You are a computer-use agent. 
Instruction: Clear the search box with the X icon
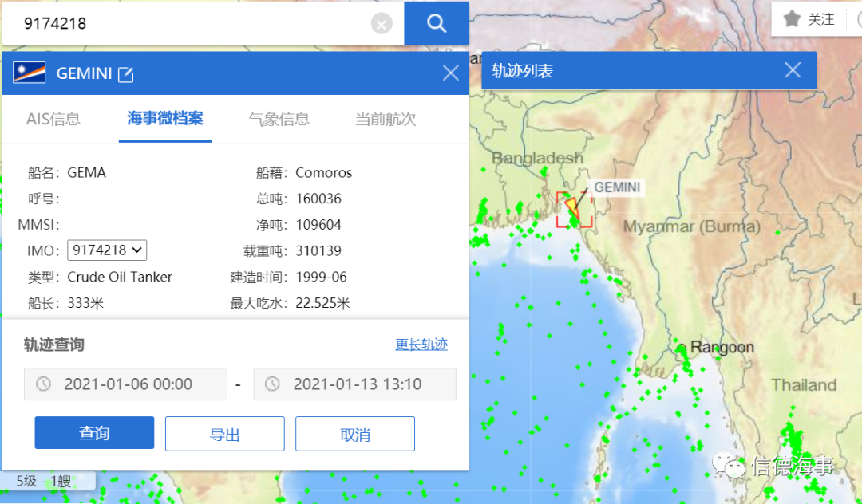382,24
